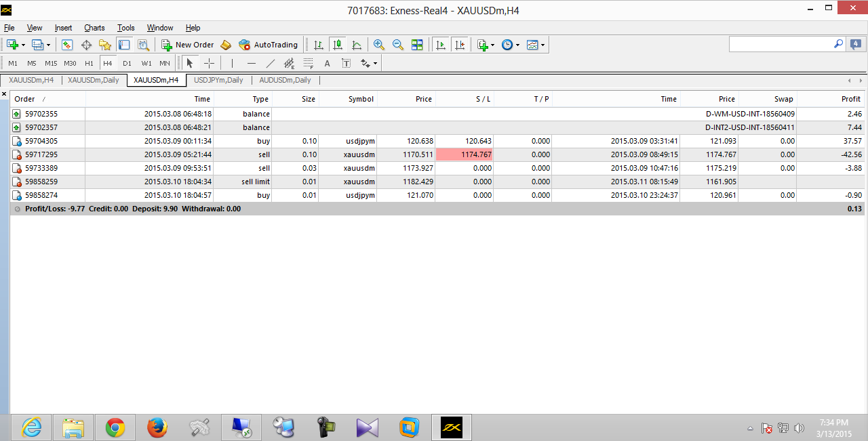This screenshot has height=441, width=868.
Task: Open the Charts menu
Action: pyautogui.click(x=94, y=28)
